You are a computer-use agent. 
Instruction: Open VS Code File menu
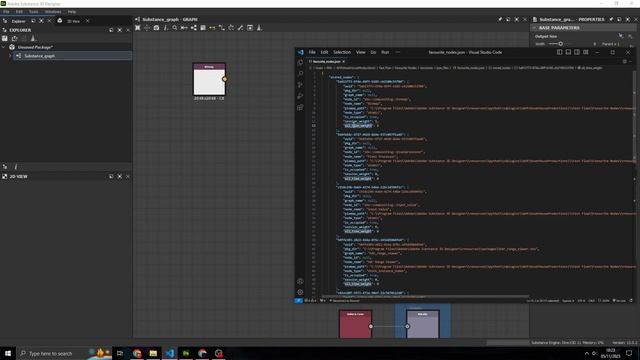(312, 52)
